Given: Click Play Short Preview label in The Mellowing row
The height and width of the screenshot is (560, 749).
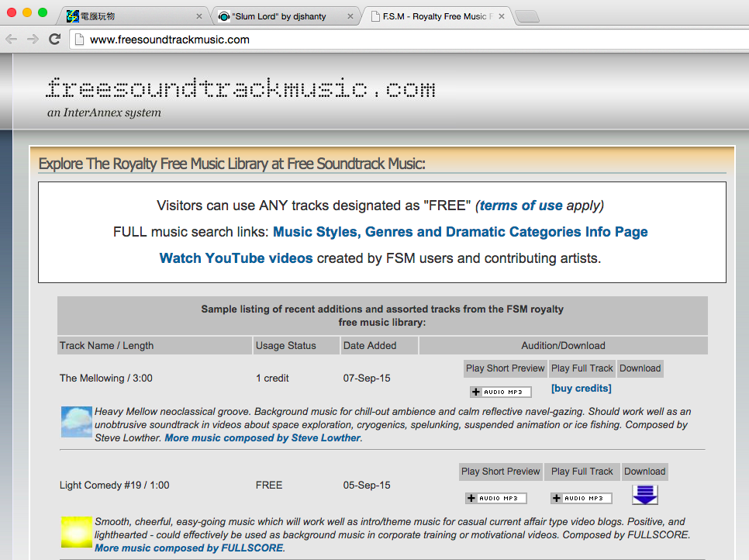Looking at the screenshot, I should pos(505,368).
